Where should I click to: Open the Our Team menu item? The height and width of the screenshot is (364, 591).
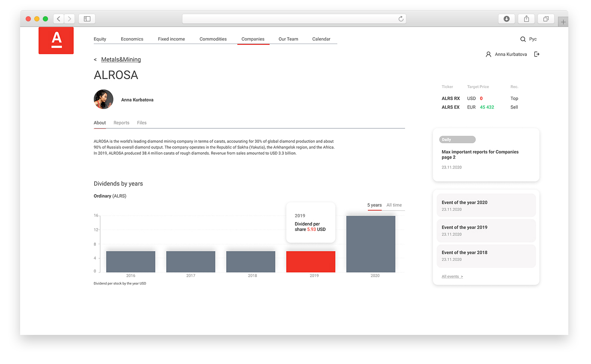click(288, 39)
